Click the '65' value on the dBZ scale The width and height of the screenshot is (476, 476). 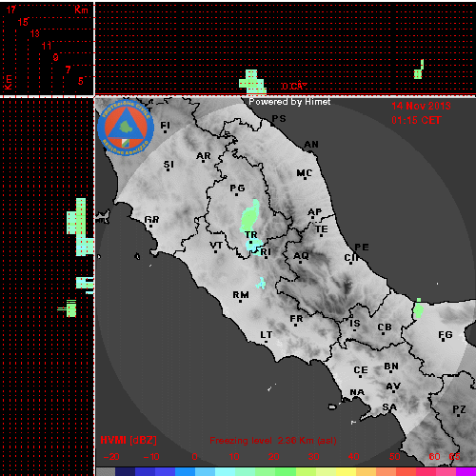(454, 457)
